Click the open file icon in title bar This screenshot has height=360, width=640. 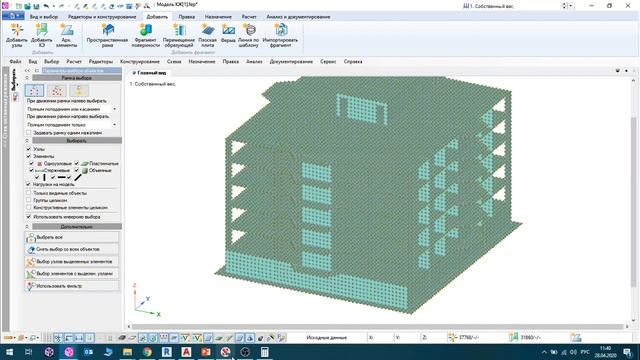[x=27, y=6]
